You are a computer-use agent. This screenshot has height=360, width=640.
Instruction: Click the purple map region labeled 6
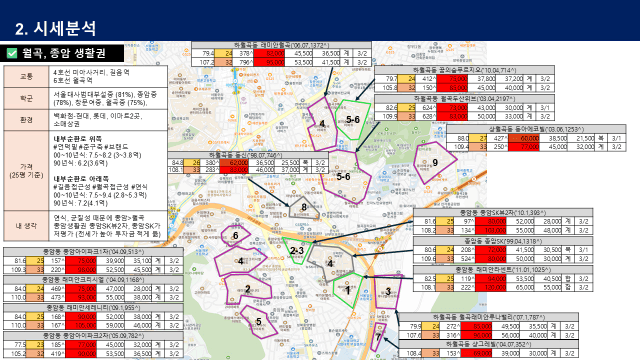(236, 236)
